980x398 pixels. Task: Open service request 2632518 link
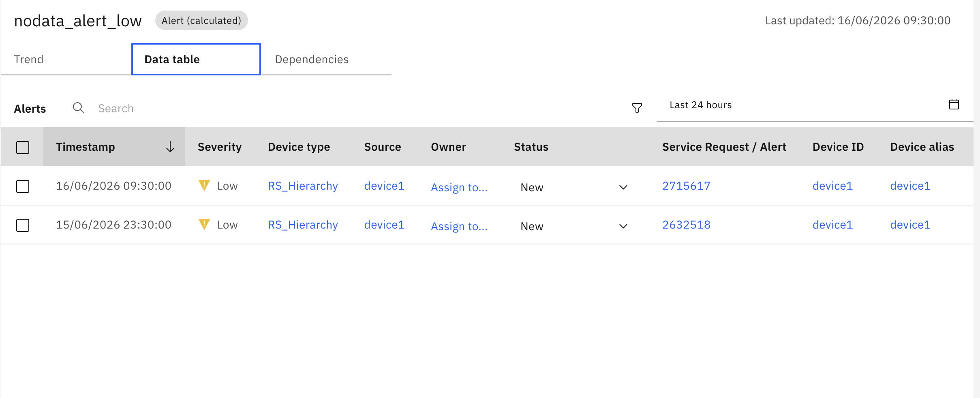coord(686,225)
